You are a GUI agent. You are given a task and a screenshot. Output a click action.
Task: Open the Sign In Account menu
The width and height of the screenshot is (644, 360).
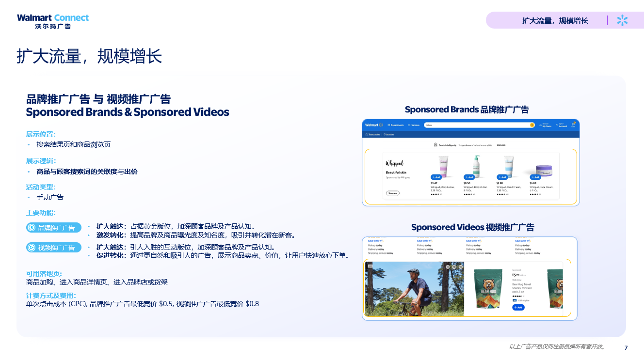[x=562, y=125]
